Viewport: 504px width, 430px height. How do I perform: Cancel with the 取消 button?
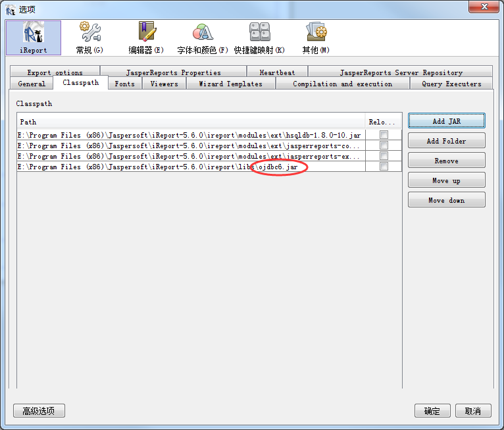[x=473, y=411]
